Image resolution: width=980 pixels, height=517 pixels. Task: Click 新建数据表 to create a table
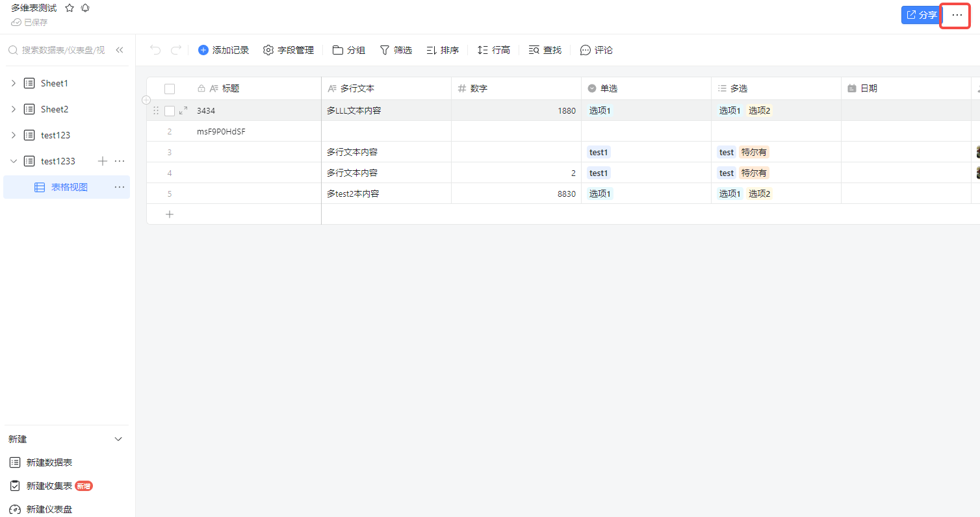pos(41,462)
